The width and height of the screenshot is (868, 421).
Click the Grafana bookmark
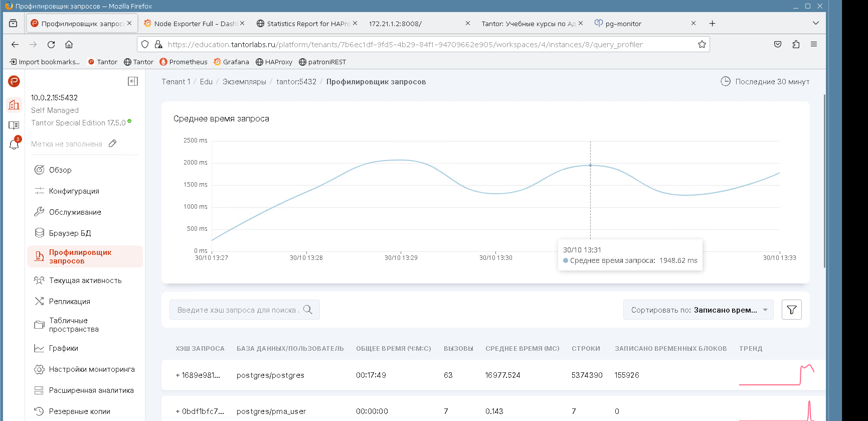click(x=231, y=62)
